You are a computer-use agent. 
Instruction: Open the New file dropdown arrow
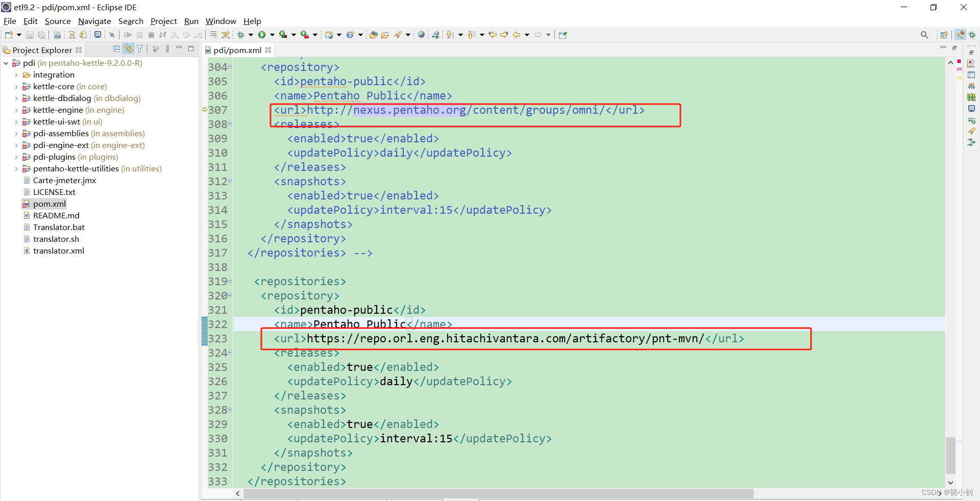(19, 35)
